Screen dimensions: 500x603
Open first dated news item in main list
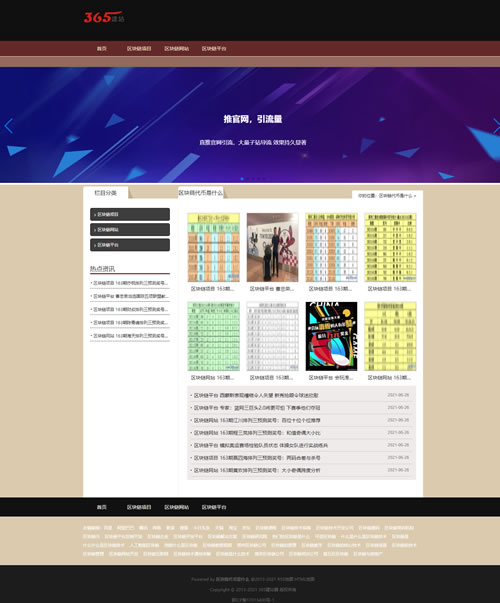pos(301,395)
